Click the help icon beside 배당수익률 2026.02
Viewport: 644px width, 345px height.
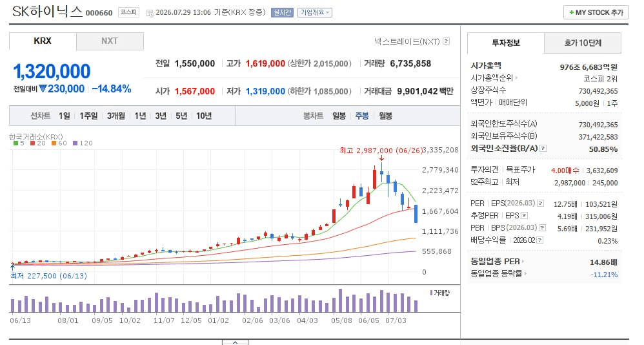(539, 240)
